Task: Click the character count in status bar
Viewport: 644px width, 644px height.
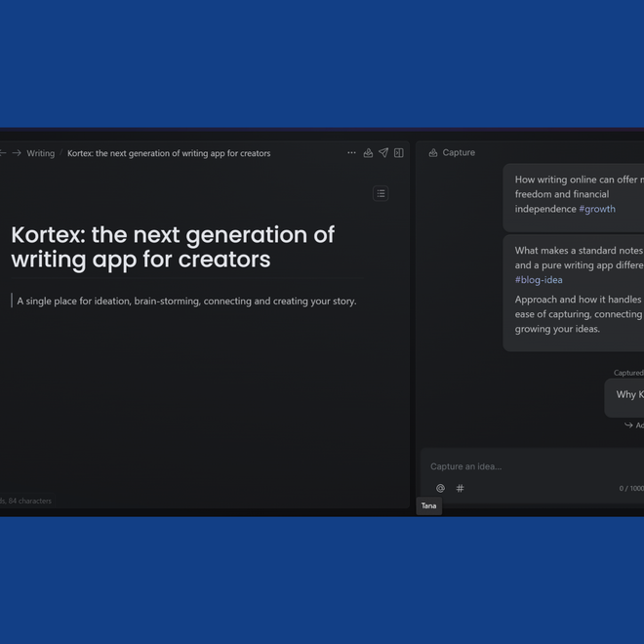Action: [26, 501]
